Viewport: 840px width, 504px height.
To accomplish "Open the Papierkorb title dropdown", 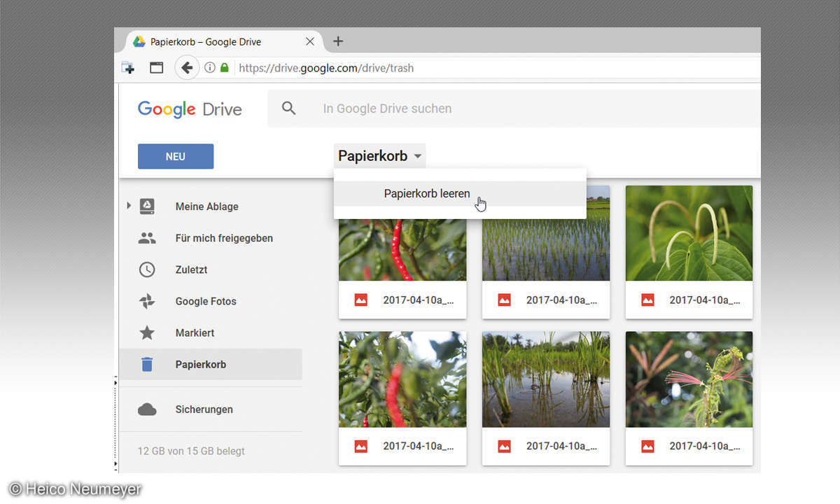I will (380, 156).
